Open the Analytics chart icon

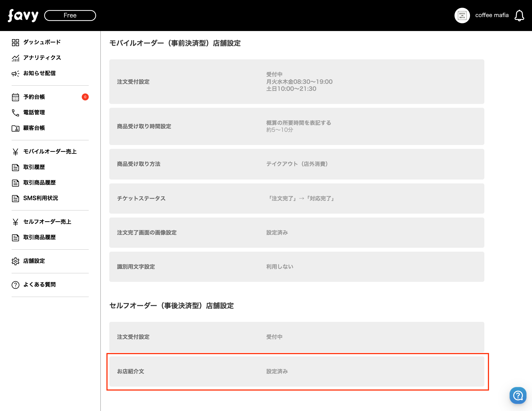[x=15, y=58]
